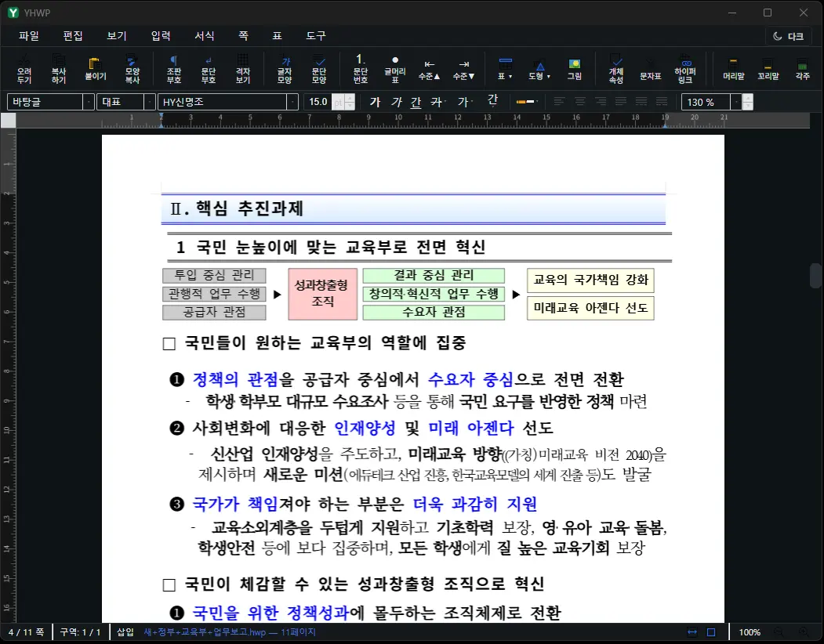Image resolution: width=824 pixels, height=644 pixels.
Task: Open the 130 % line spacing dropdown arrow
Action: 736,101
